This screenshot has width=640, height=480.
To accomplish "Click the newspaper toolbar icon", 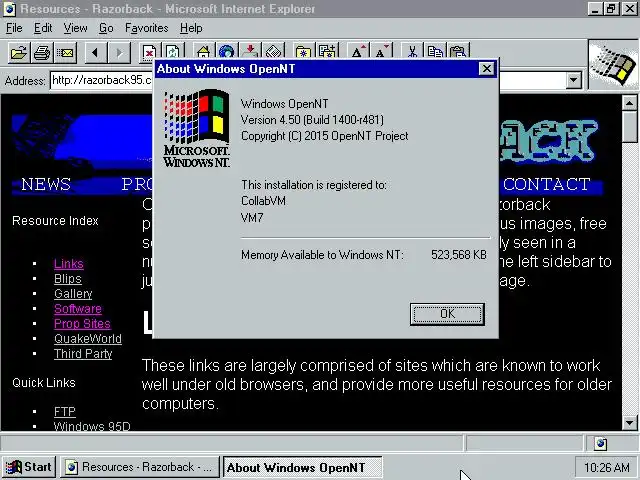I will coord(273,51).
